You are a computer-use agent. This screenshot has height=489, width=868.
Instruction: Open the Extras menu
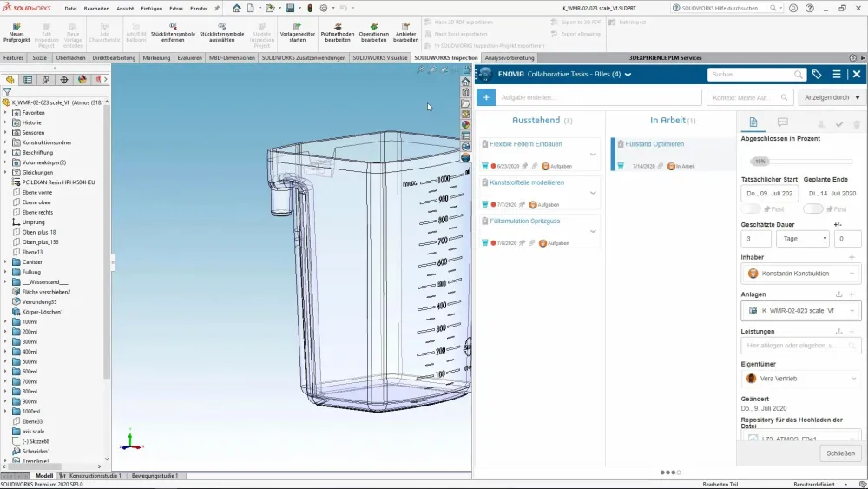coord(176,9)
